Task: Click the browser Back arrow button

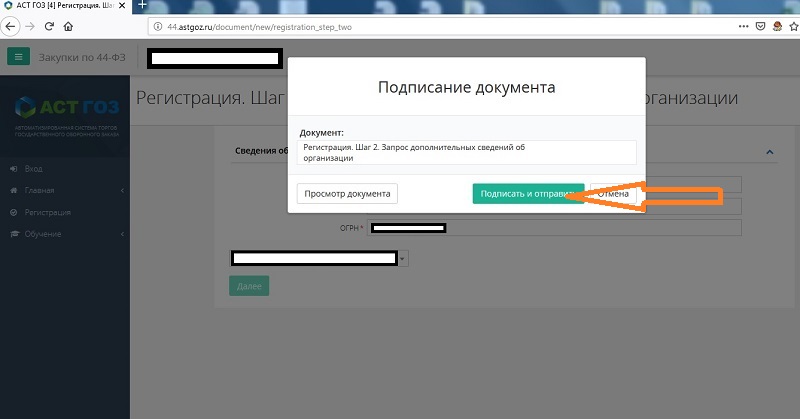Action: [10, 27]
